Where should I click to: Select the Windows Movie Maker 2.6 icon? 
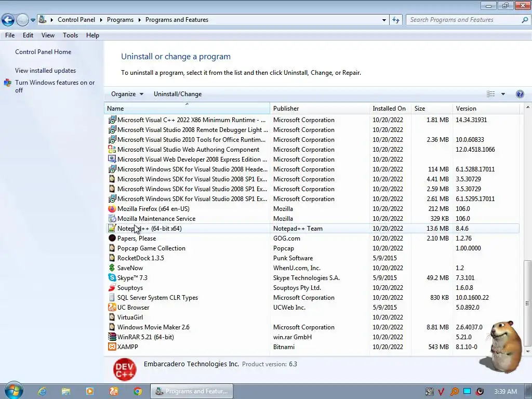click(x=112, y=327)
